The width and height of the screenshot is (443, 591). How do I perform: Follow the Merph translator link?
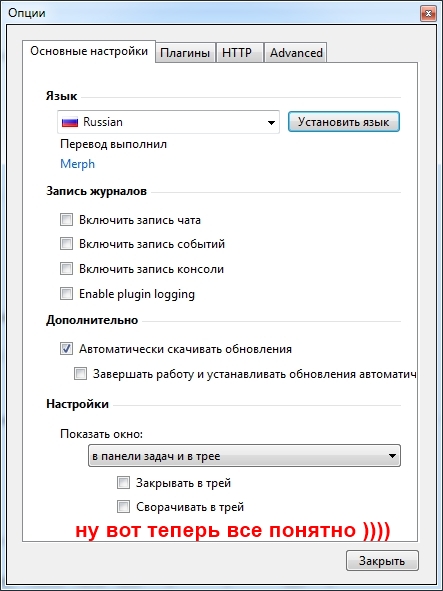point(77,164)
